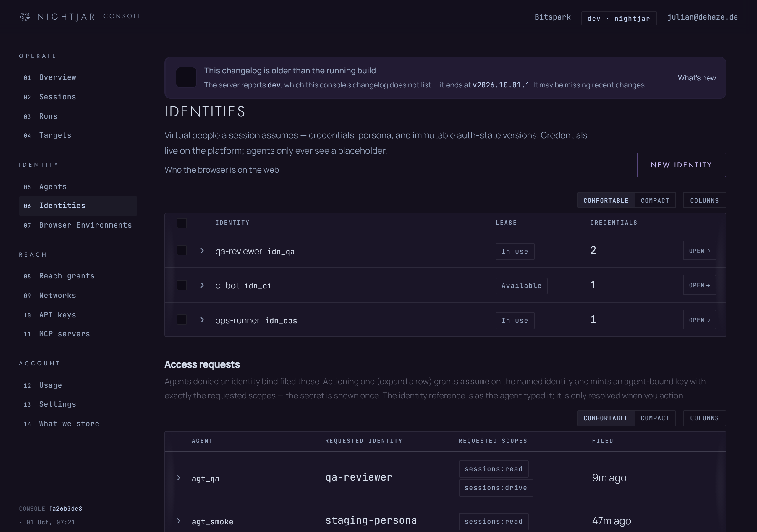Open the dev · nightjar environment selector
The width and height of the screenshot is (757, 532).
pos(619,18)
